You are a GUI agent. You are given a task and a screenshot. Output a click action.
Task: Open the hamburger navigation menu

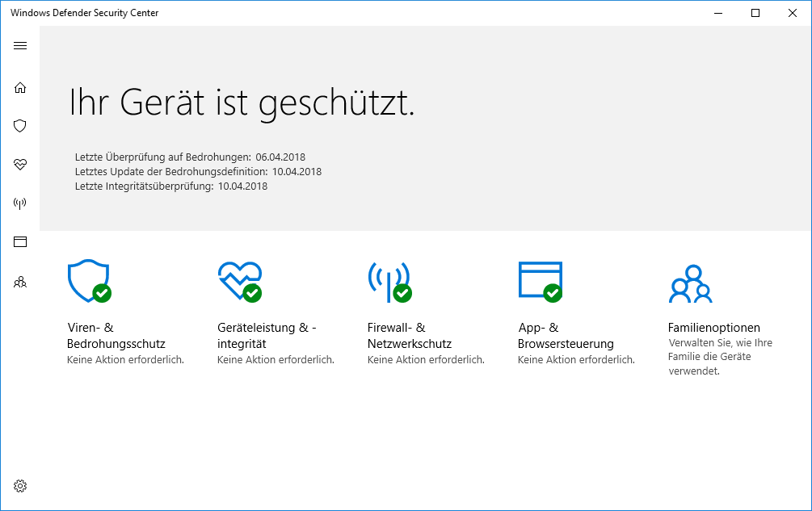pyautogui.click(x=20, y=45)
